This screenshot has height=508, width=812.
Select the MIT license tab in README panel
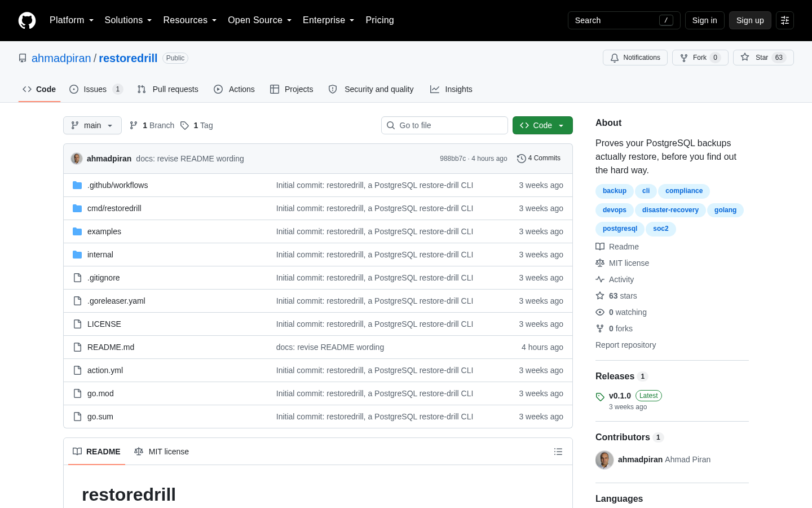coord(162,452)
